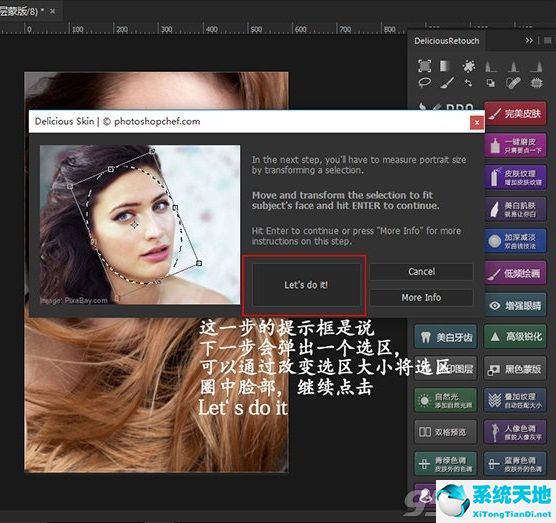Click the 一键磨皮 one-click skin smoothing button
556x523 pixels.
tap(515, 146)
